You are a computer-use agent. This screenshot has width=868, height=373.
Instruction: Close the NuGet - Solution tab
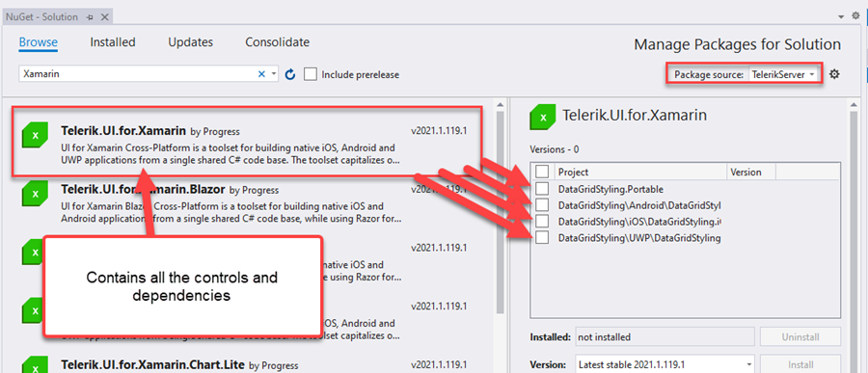102,17
